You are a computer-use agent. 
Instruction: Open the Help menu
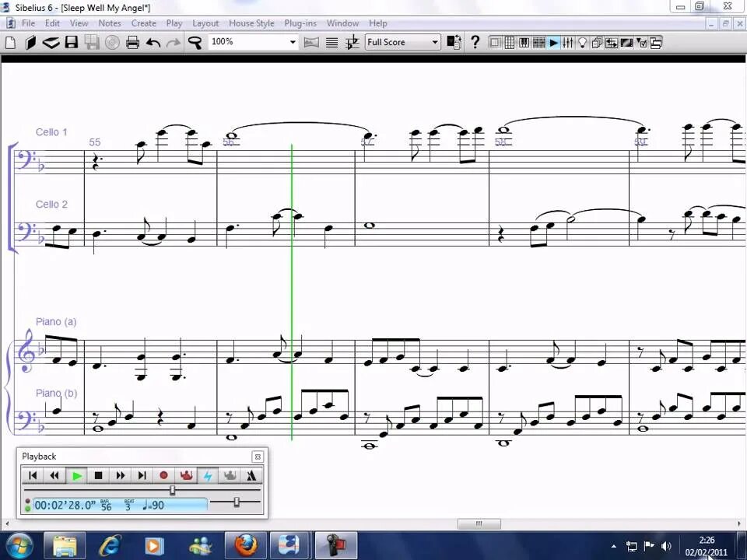(x=378, y=23)
